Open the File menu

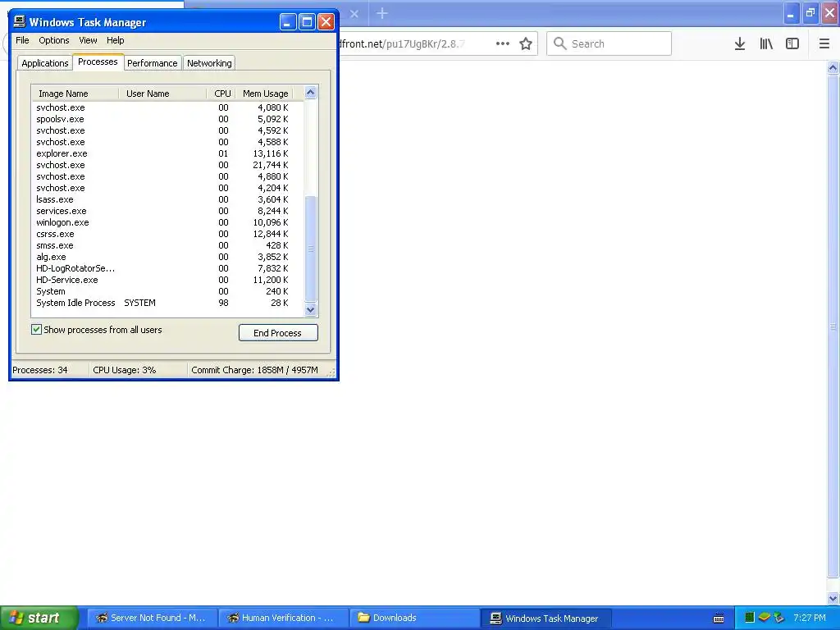pos(22,40)
